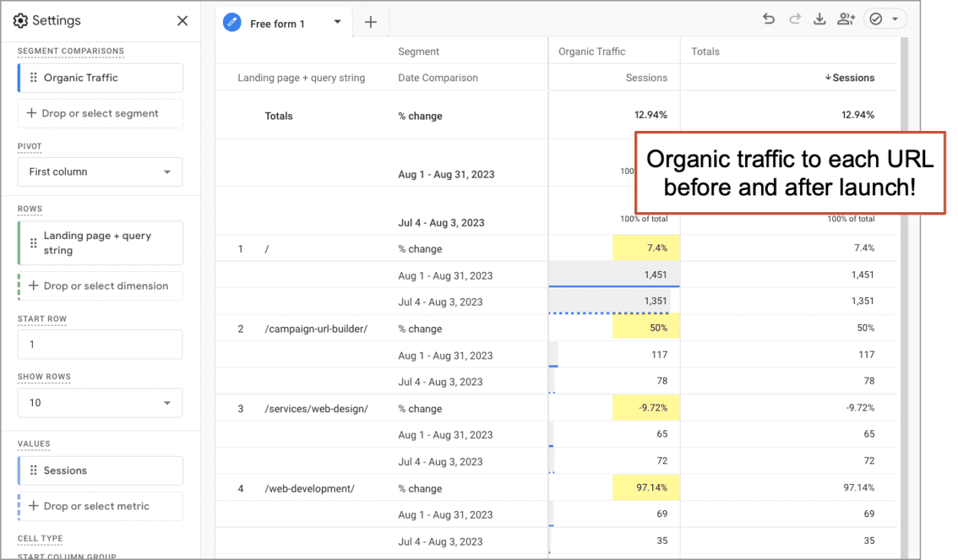Click drag handle on Landing page + query string
Screen dimensions: 958x560
click(32, 243)
